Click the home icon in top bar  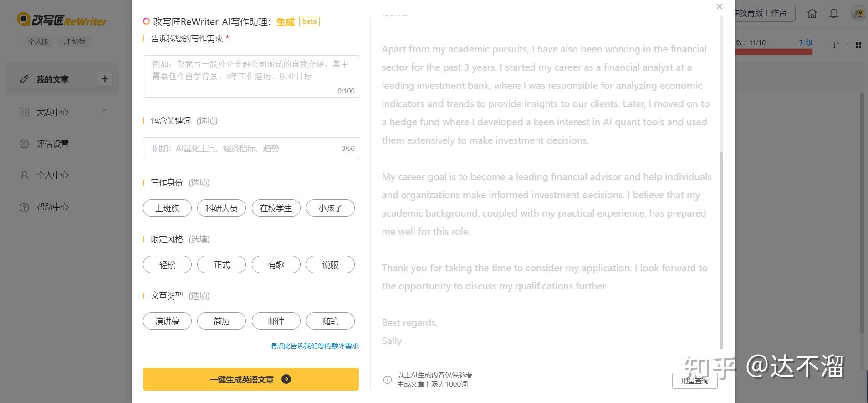(812, 14)
